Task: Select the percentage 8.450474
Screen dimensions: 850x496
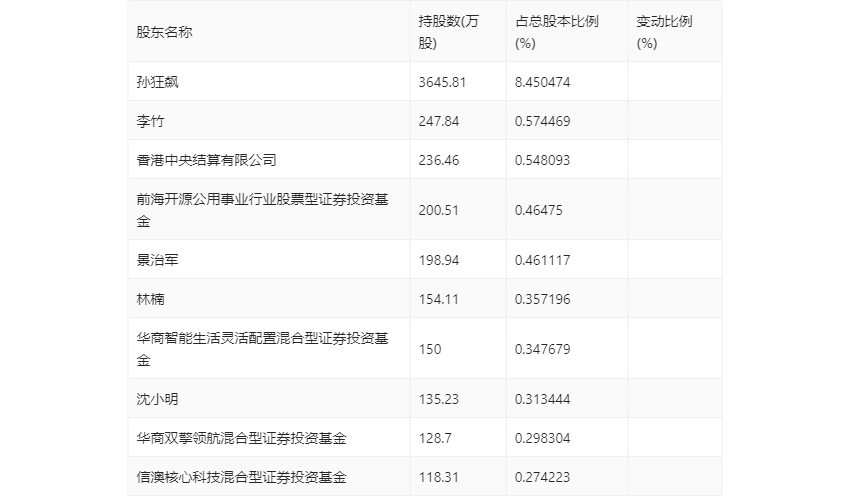Action: [542, 82]
